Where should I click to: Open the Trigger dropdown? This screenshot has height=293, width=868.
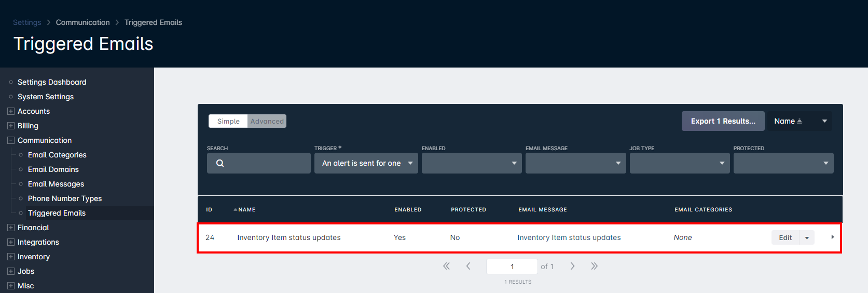click(x=366, y=163)
